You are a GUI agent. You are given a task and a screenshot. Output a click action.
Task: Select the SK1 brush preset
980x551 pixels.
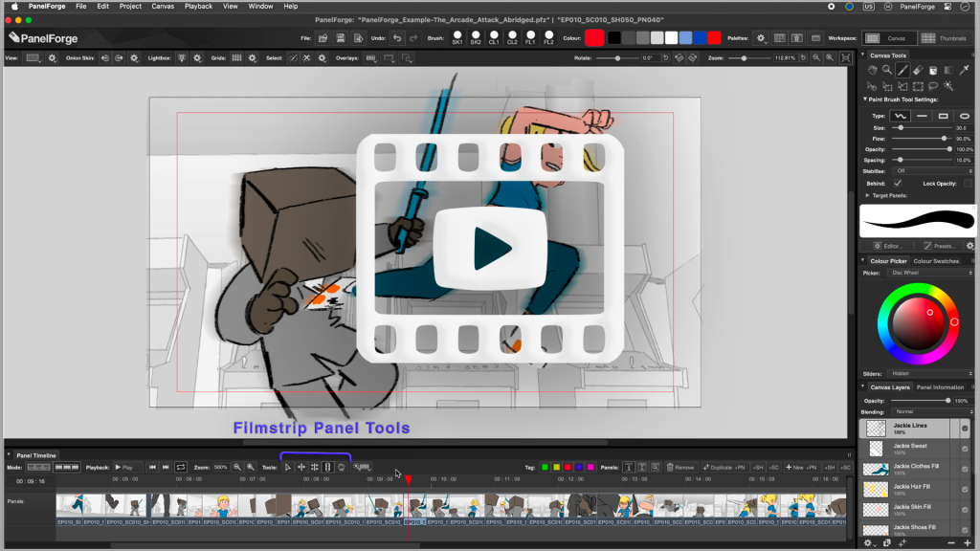[x=457, y=38]
